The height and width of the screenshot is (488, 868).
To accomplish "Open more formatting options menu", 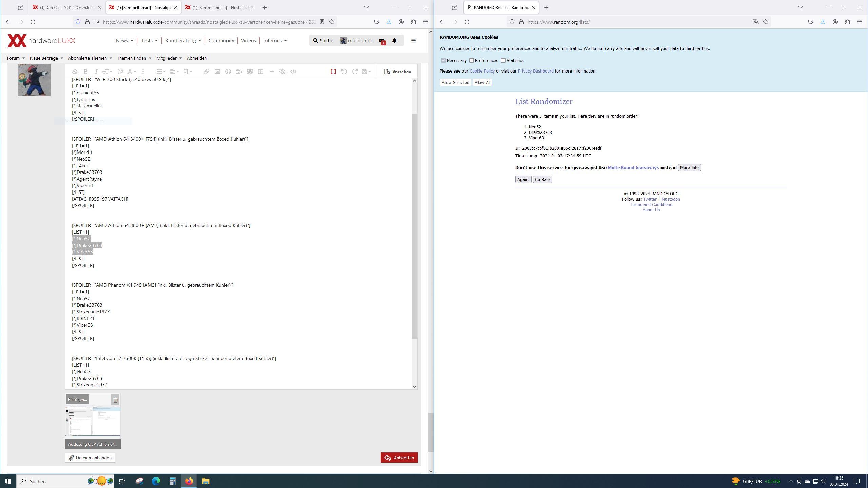I will pos(143,72).
